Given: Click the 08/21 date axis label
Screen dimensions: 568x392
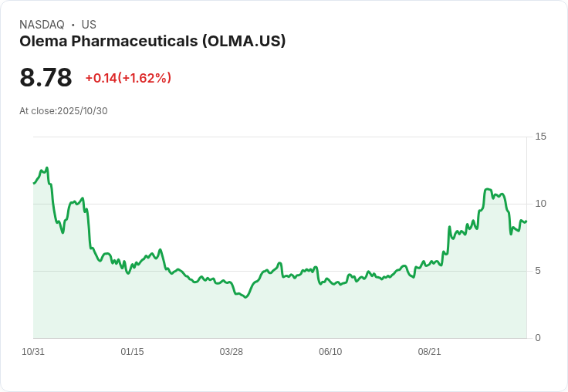Looking at the screenshot, I should click(x=429, y=351).
